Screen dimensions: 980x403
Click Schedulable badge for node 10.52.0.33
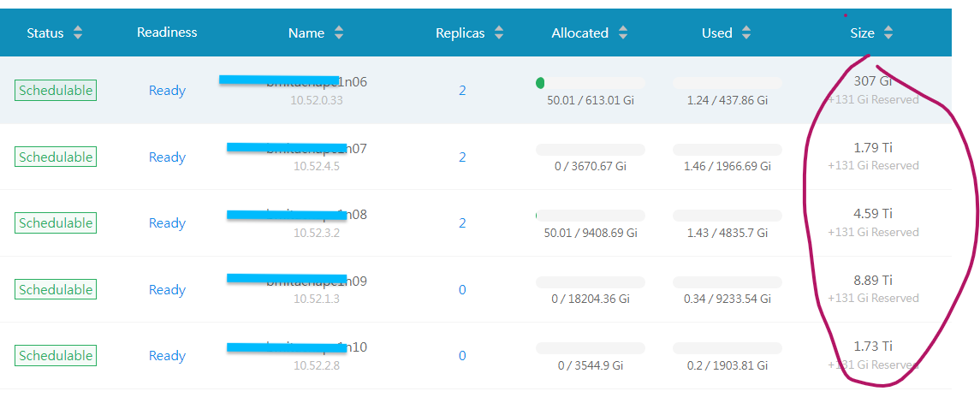(x=56, y=90)
